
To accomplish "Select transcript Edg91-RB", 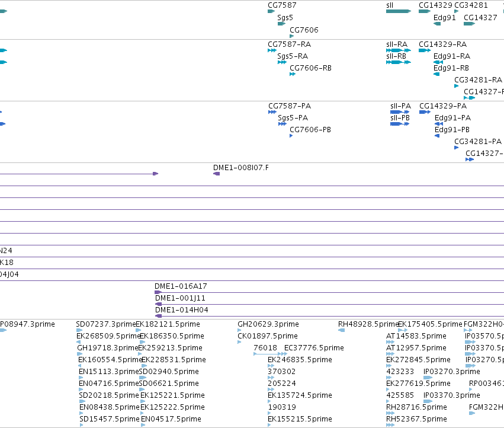I will tap(451, 68).
